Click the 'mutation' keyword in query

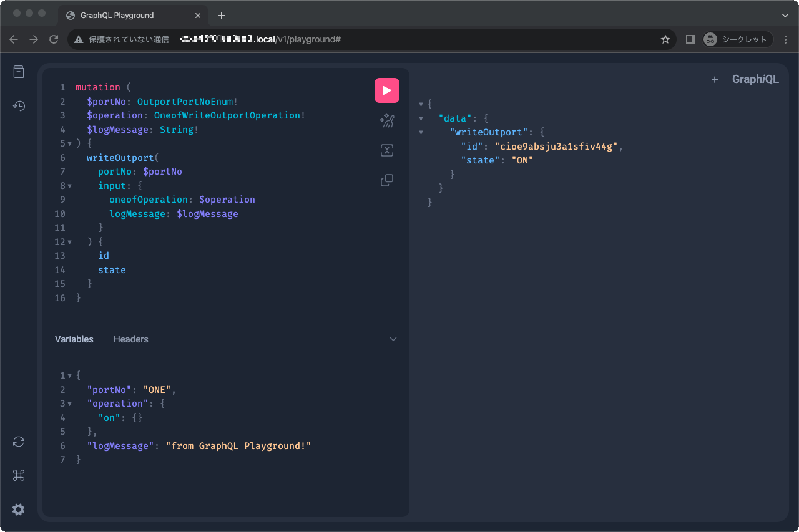pos(97,87)
